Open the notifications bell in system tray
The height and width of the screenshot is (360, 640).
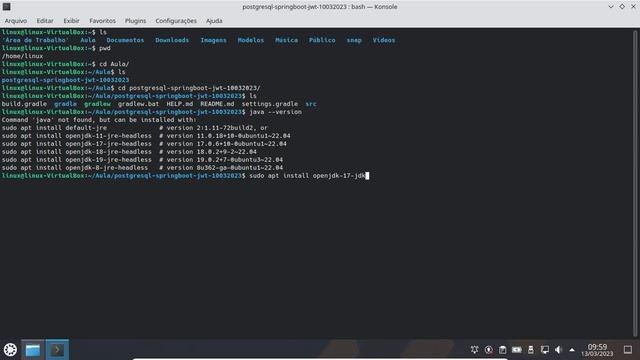474,350
